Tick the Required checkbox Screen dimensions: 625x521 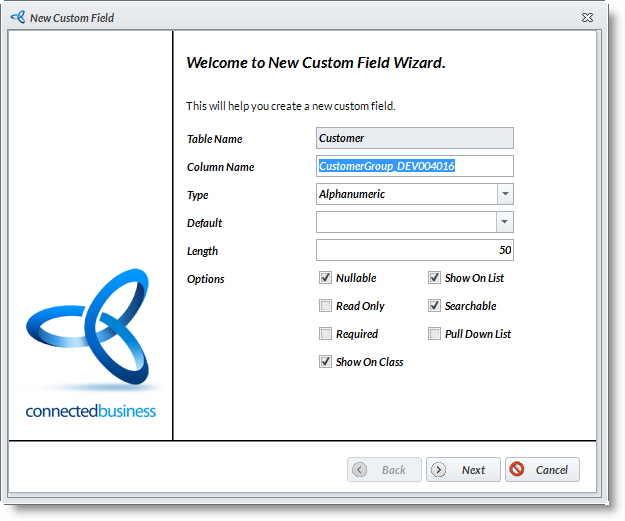[x=325, y=334]
